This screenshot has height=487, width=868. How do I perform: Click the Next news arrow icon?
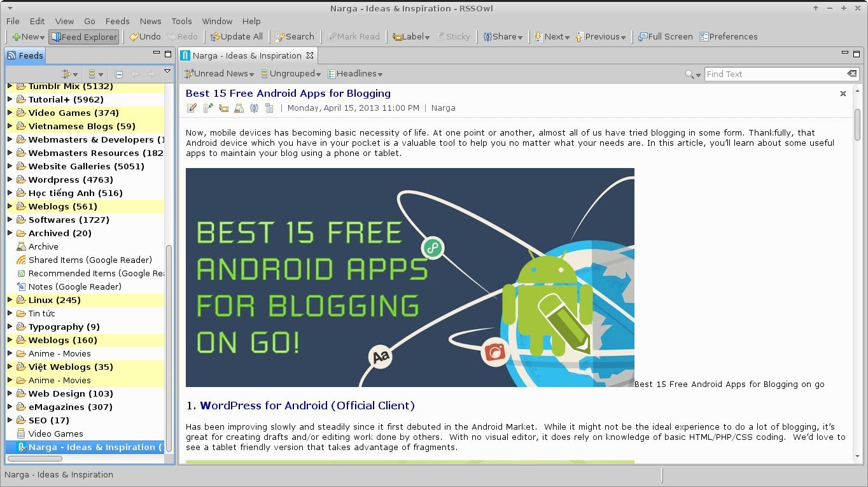click(x=538, y=37)
